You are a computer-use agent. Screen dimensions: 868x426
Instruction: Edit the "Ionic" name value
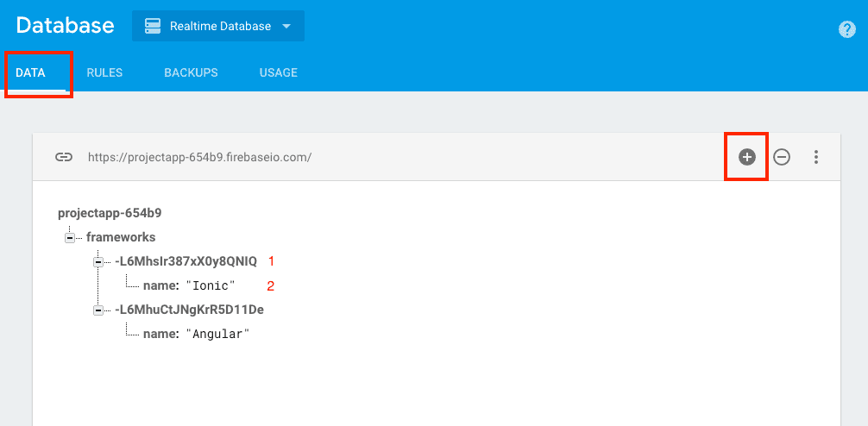tap(211, 285)
